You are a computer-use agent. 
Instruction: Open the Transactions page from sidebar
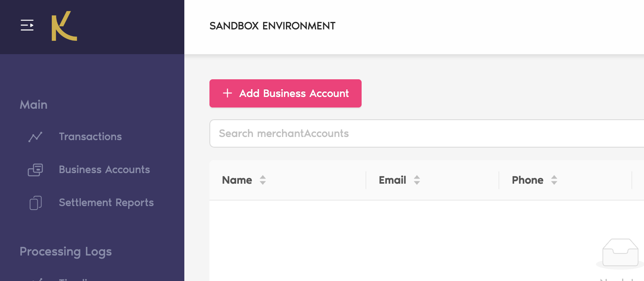(x=90, y=137)
